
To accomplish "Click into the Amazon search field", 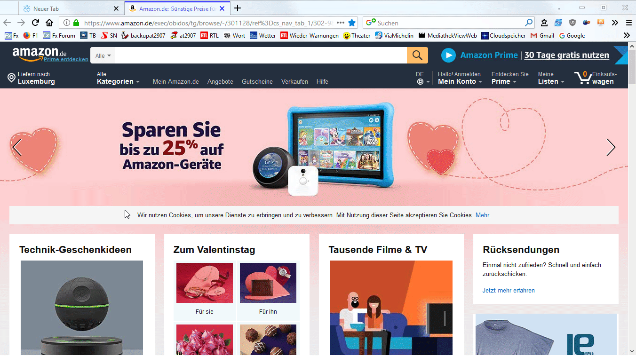I will (x=261, y=55).
